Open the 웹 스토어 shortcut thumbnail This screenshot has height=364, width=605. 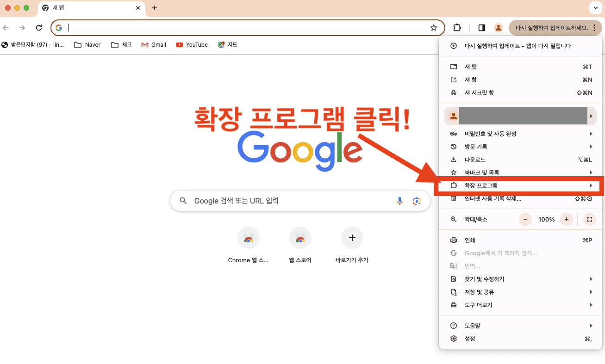(300, 238)
